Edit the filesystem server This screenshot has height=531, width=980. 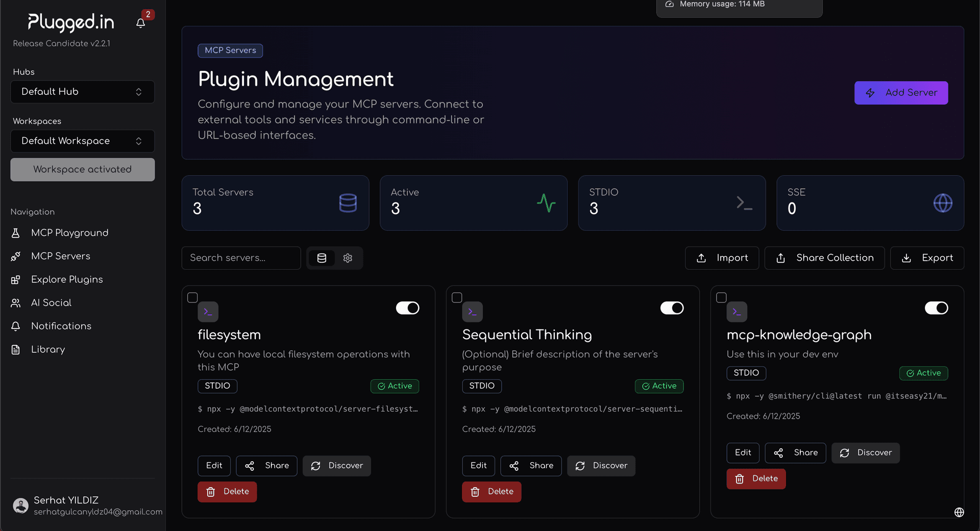tap(214, 466)
